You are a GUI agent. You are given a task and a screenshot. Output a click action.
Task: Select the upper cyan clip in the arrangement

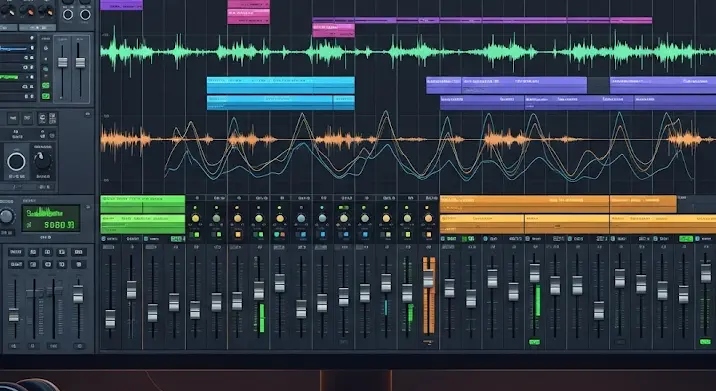(280, 85)
